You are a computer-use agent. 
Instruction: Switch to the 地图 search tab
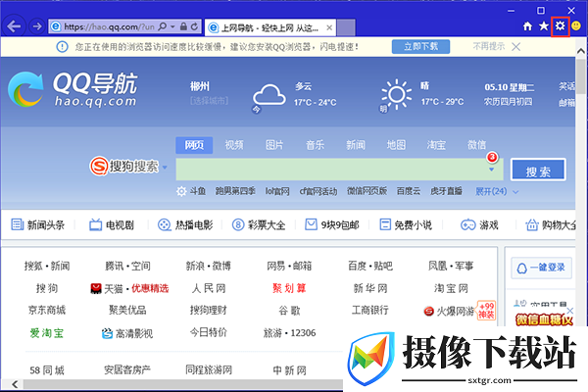(396, 145)
